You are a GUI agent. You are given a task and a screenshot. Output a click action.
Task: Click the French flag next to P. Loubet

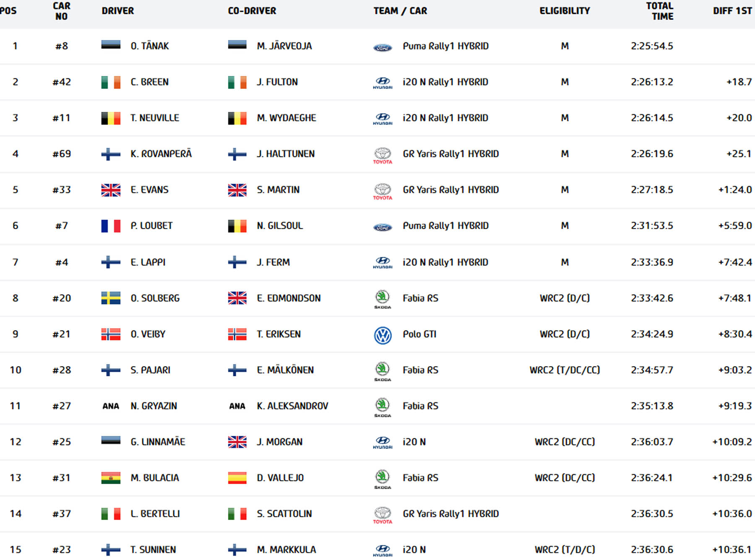point(111,226)
